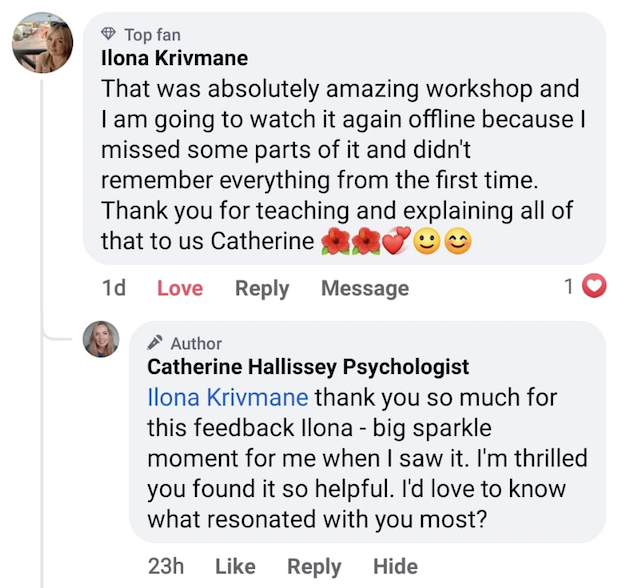Like Catherine Hallissey's reply

[x=235, y=566]
